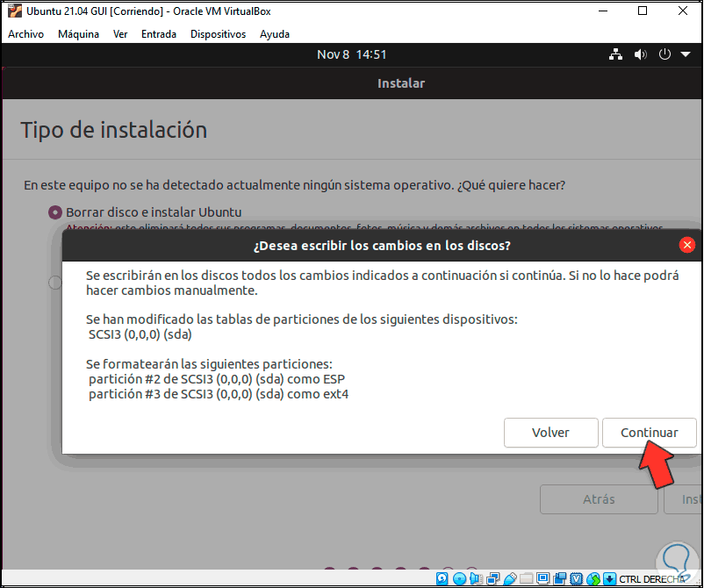Click Continuar to write changes to disk
The width and height of the screenshot is (704, 588).
coord(649,433)
